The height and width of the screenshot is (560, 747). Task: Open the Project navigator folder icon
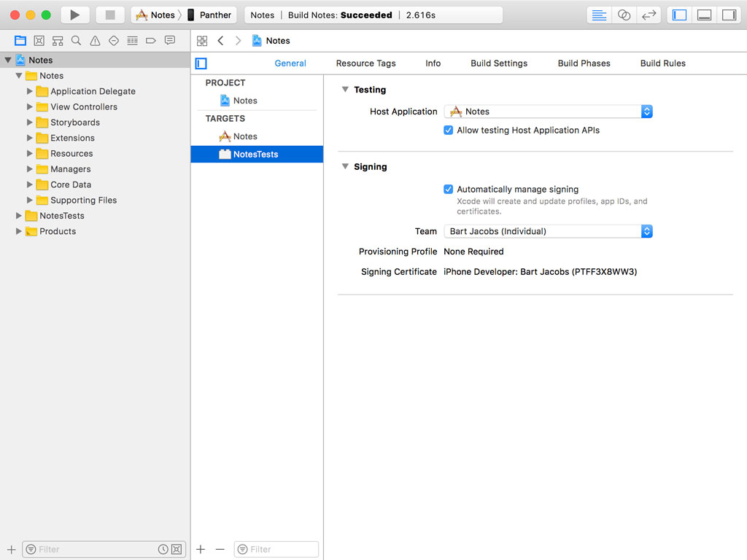pyautogui.click(x=20, y=41)
